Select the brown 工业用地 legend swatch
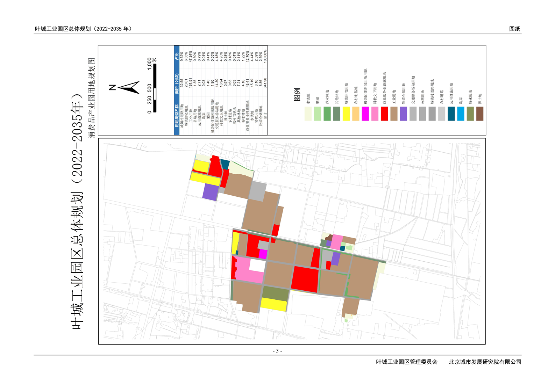The width and height of the screenshot is (555, 392). (x=394, y=114)
